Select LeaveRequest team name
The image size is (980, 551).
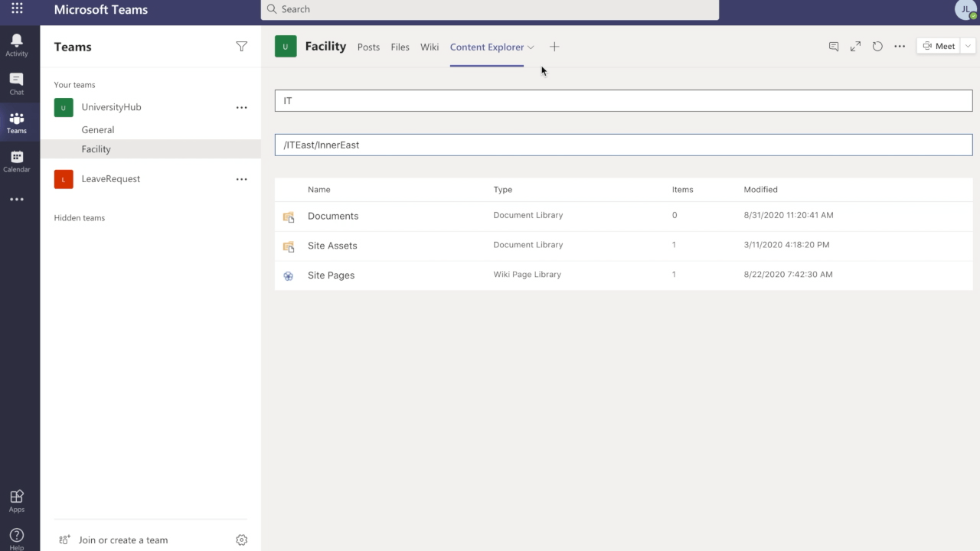click(111, 179)
